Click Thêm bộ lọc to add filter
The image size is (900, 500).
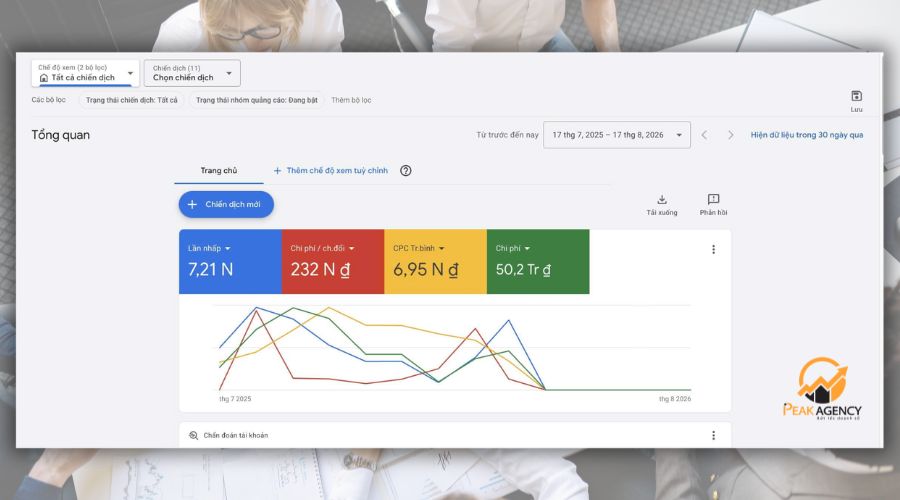coord(351,100)
